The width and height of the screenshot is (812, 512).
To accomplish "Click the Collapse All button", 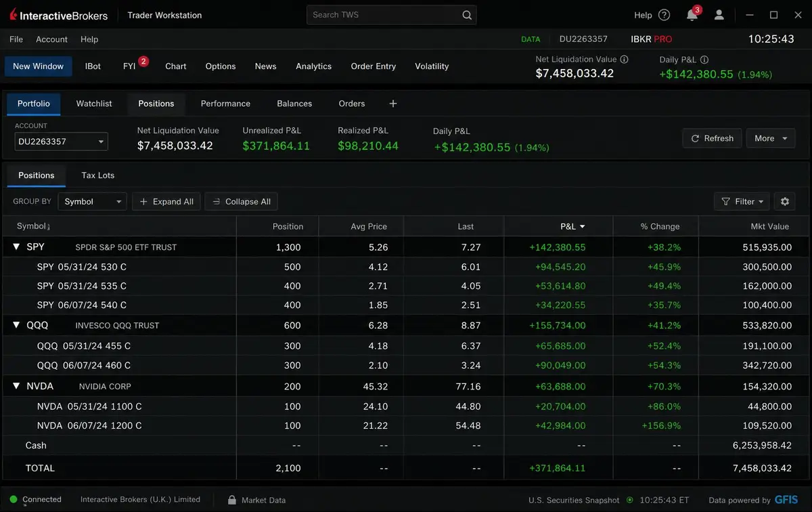I will pos(241,201).
